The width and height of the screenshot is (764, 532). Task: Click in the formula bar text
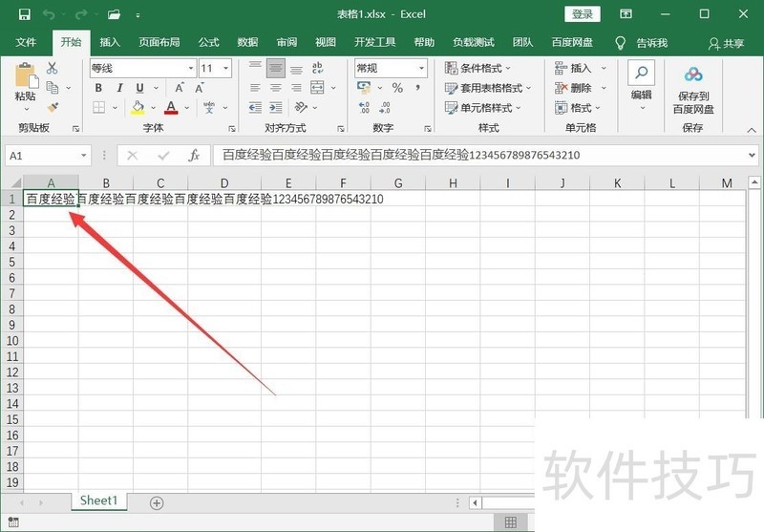point(401,156)
